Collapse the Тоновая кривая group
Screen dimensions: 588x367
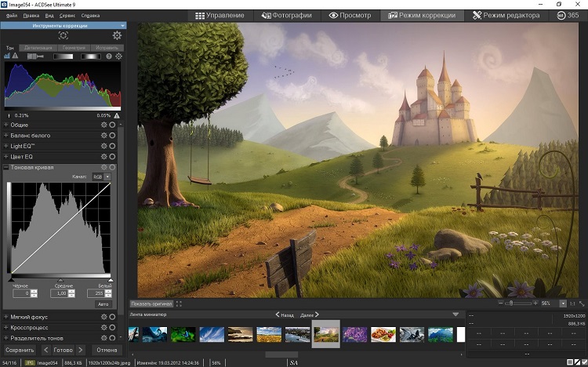[x=6, y=167]
